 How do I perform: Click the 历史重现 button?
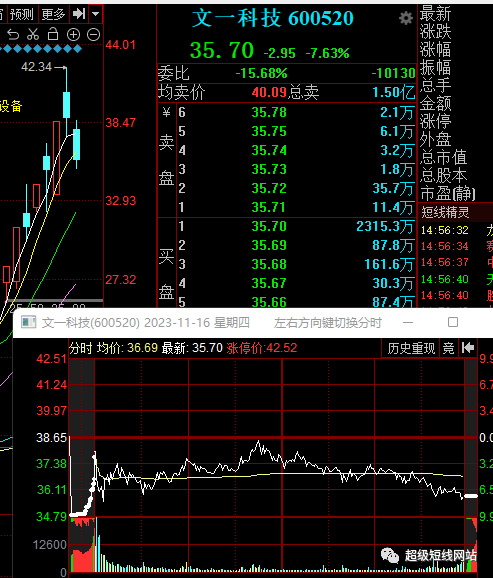(x=411, y=348)
